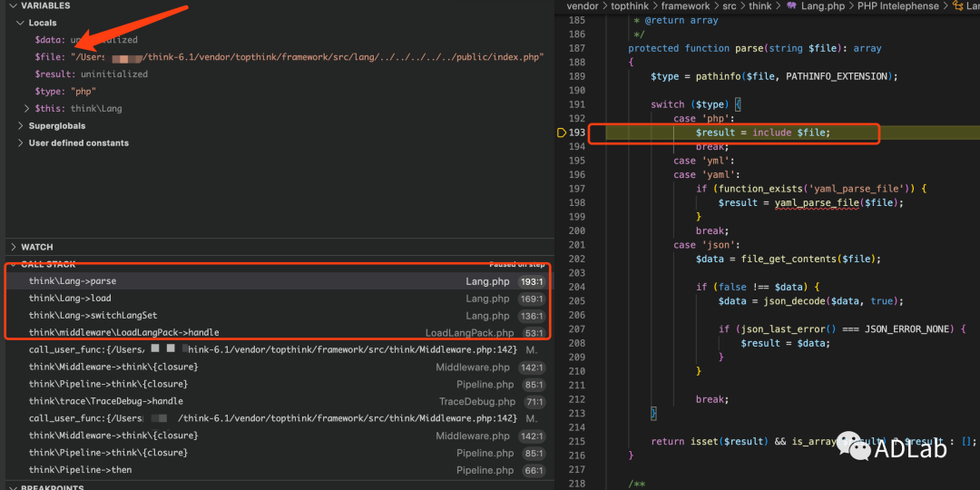Click the 66:1 badge for Pipeline->then frame
Viewport: 980px width, 490px height.
coord(533,470)
